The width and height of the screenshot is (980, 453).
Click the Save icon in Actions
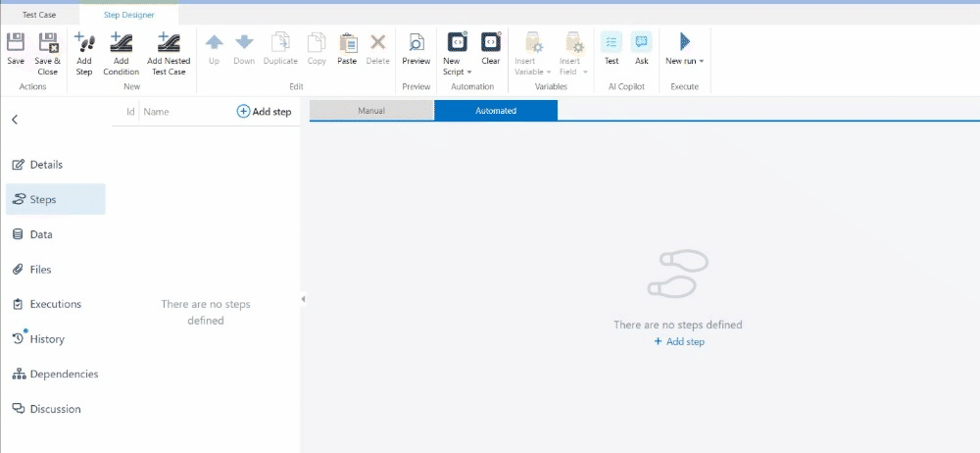(16, 43)
